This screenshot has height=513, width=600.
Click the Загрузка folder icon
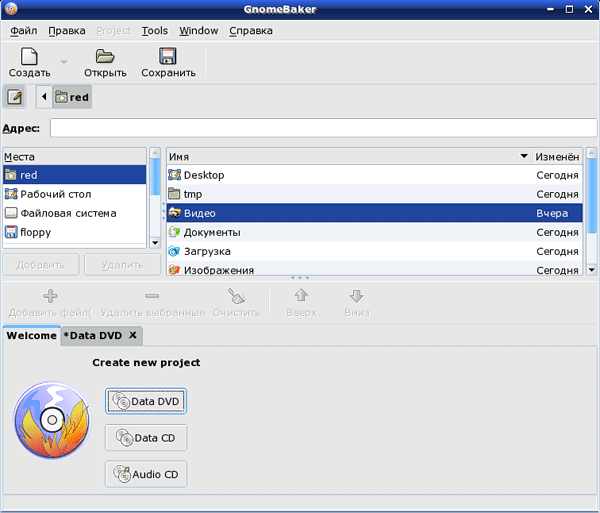coord(174,251)
